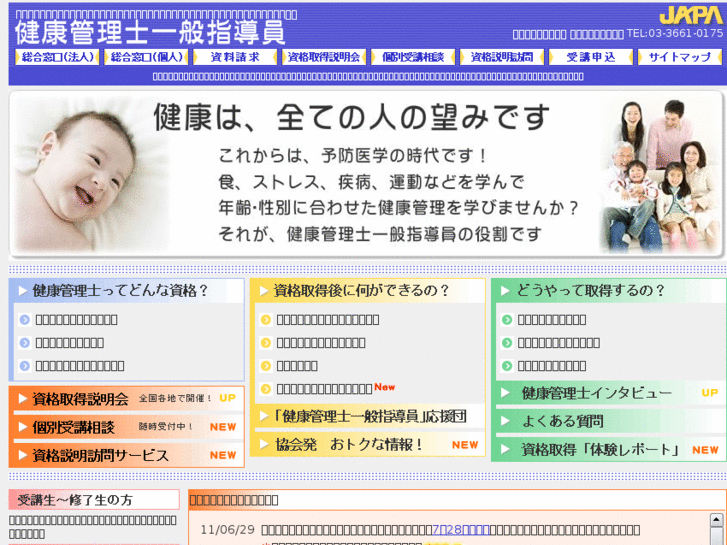727x545 pixels.
Task: Click the TEL:03-3661-0175 phone number
Action: pos(675,33)
